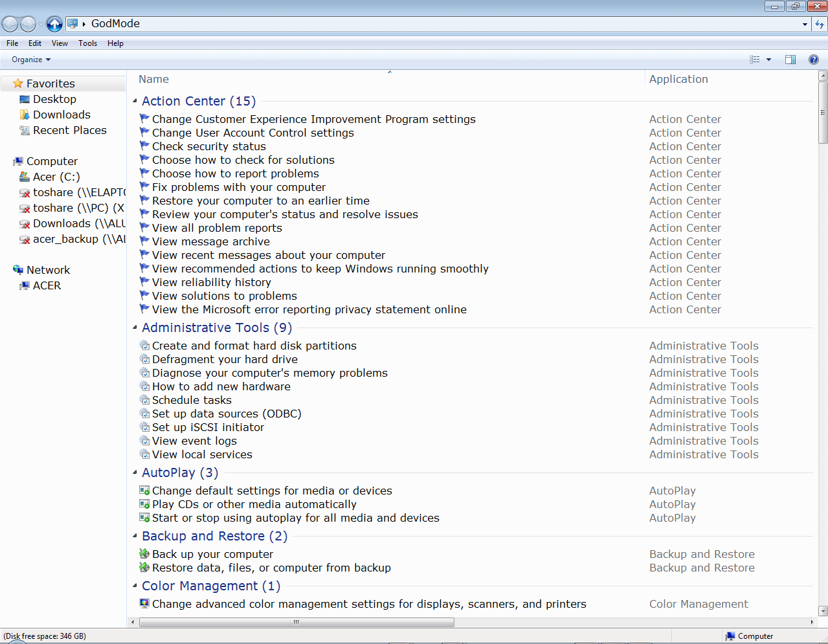Click icon of Play CDs or other media automatically
Image resolution: width=828 pixels, height=644 pixels.
coord(144,504)
